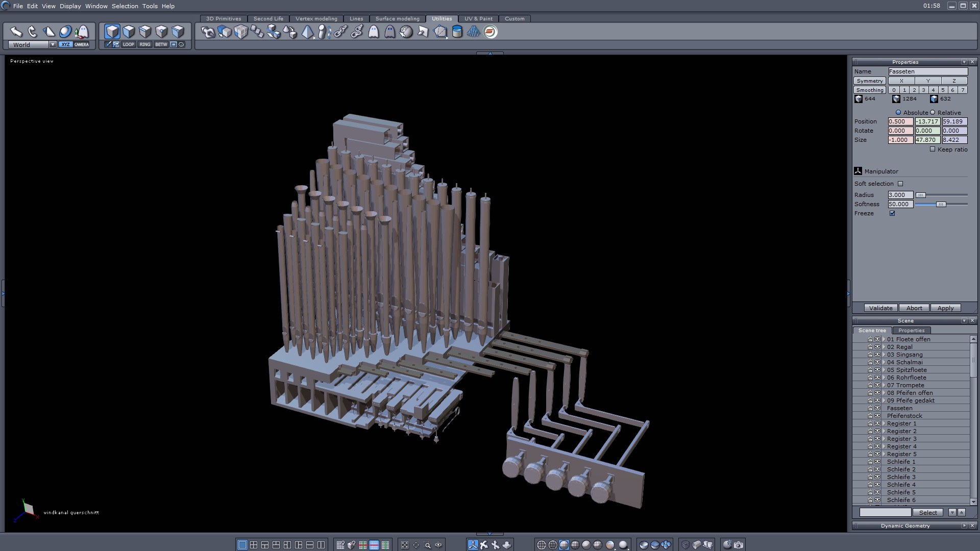Select the object move arrow tool
The width and height of the screenshot is (980, 551).
point(16,32)
